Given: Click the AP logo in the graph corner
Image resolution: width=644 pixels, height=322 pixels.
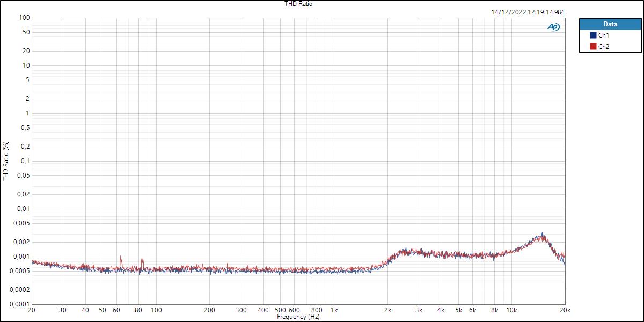Looking at the screenshot, I should (x=553, y=25).
